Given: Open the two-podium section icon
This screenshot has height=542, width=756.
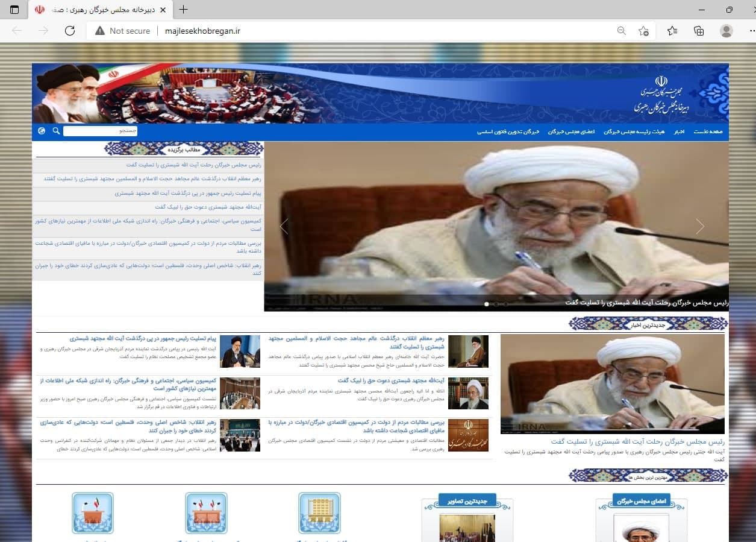Looking at the screenshot, I should pos(206,513).
